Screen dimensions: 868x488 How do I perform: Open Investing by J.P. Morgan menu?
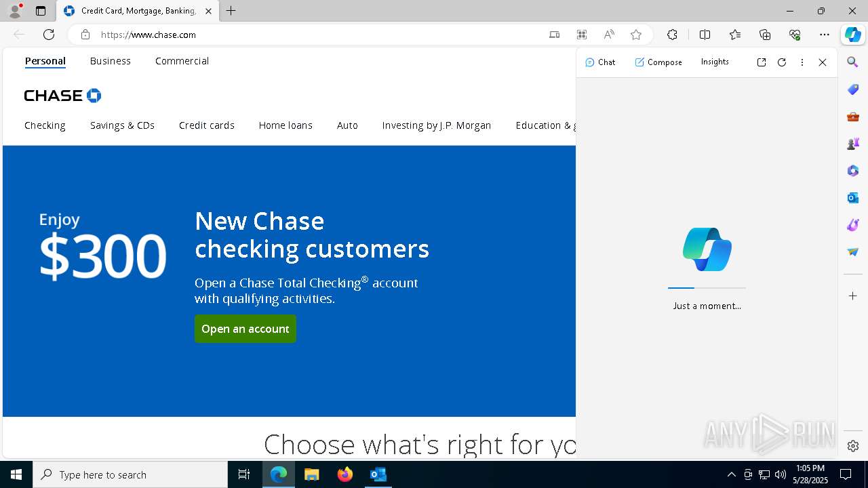[x=437, y=125]
